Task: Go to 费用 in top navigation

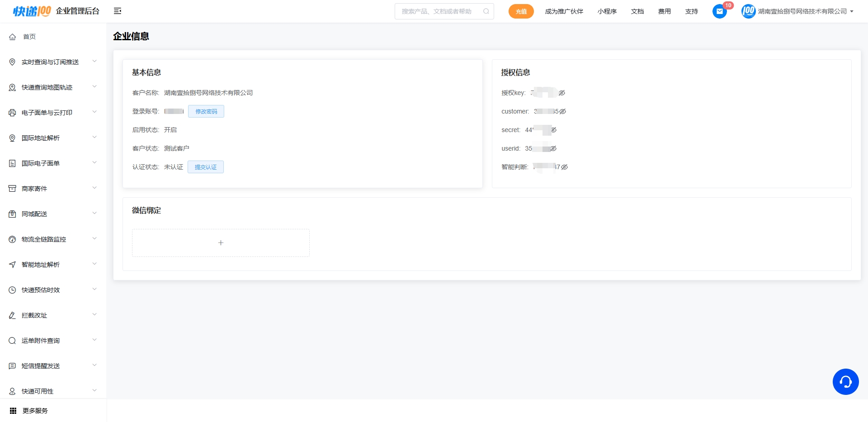Action: coord(664,11)
